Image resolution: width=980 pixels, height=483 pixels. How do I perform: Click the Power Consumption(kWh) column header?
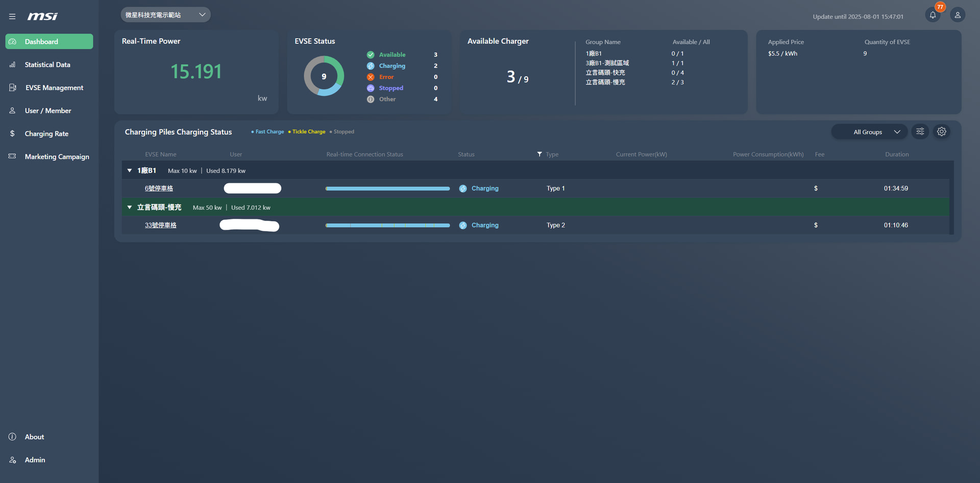pyautogui.click(x=768, y=154)
